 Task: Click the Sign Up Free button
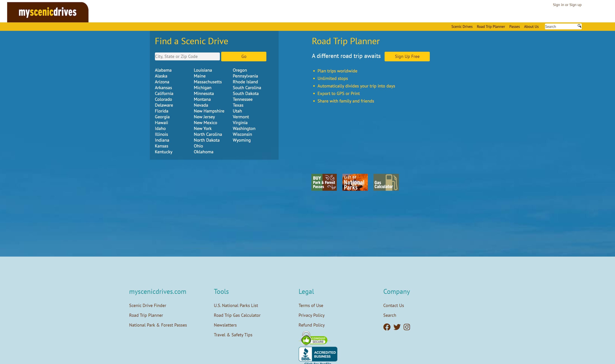pos(407,56)
